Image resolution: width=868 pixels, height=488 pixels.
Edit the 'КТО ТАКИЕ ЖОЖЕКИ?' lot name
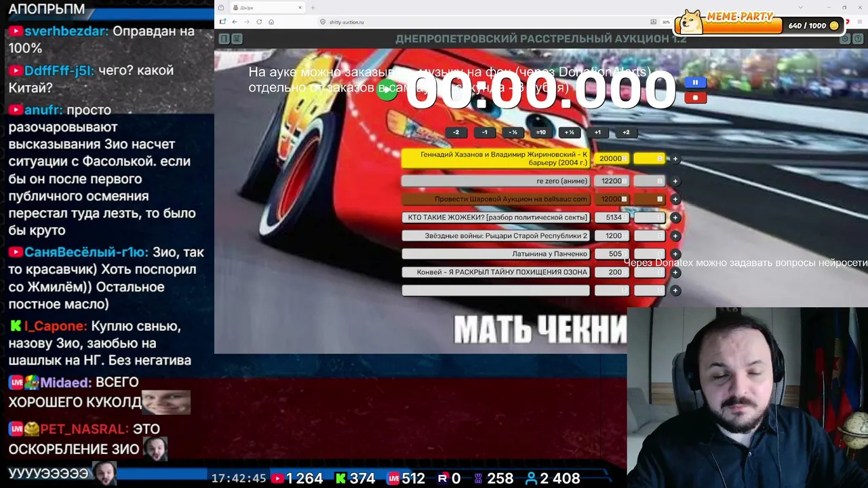coord(496,218)
